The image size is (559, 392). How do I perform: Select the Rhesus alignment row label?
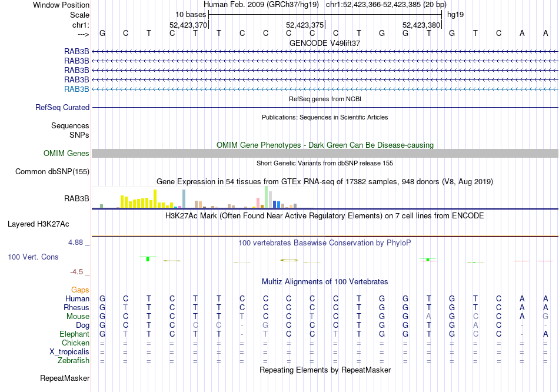pyautogui.click(x=76, y=307)
